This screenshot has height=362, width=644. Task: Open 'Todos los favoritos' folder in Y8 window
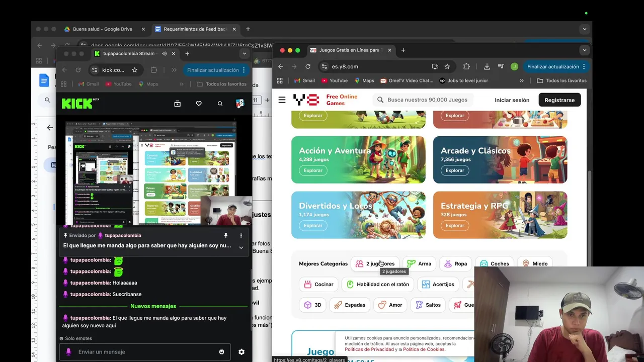tap(561, 80)
